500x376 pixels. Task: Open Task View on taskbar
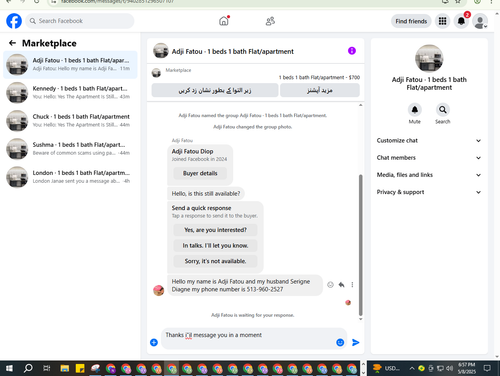tap(47, 368)
